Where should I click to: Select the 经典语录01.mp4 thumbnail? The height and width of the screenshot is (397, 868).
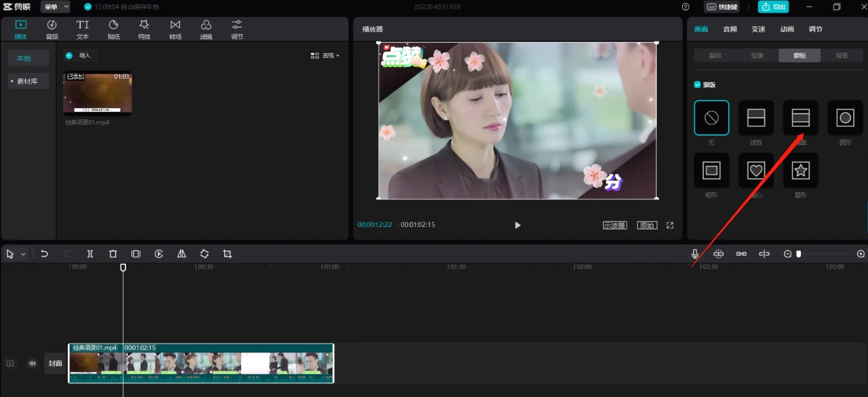[x=97, y=94]
